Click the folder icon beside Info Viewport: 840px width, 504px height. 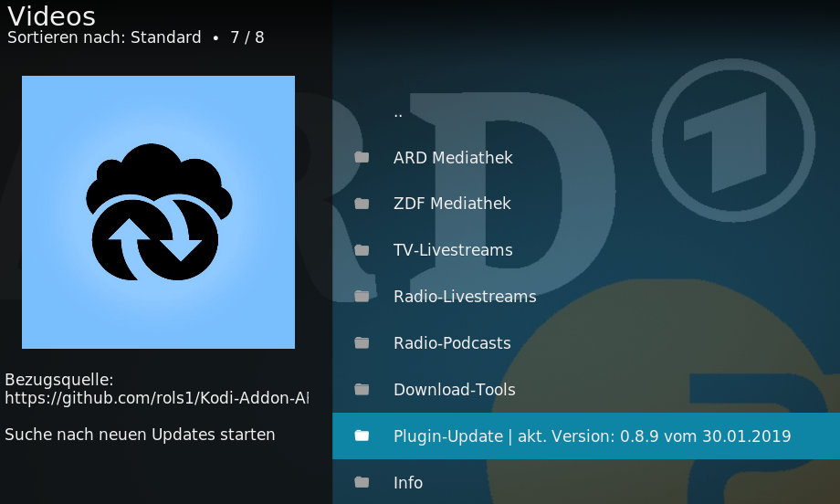362,482
